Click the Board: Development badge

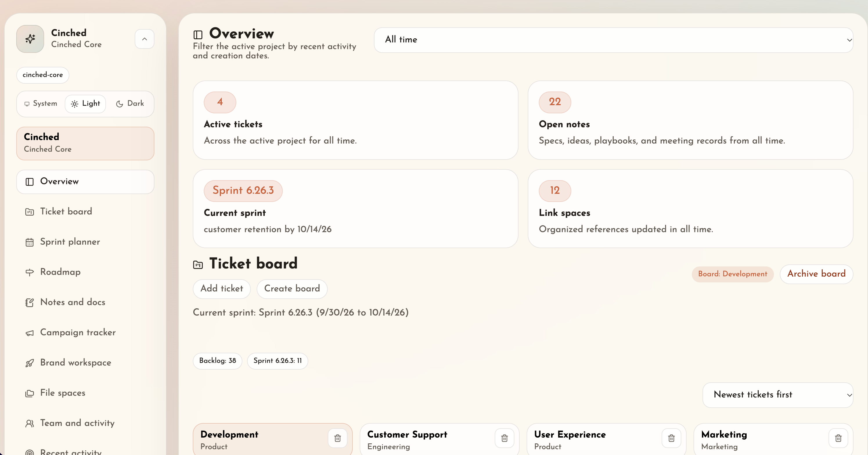coord(732,274)
